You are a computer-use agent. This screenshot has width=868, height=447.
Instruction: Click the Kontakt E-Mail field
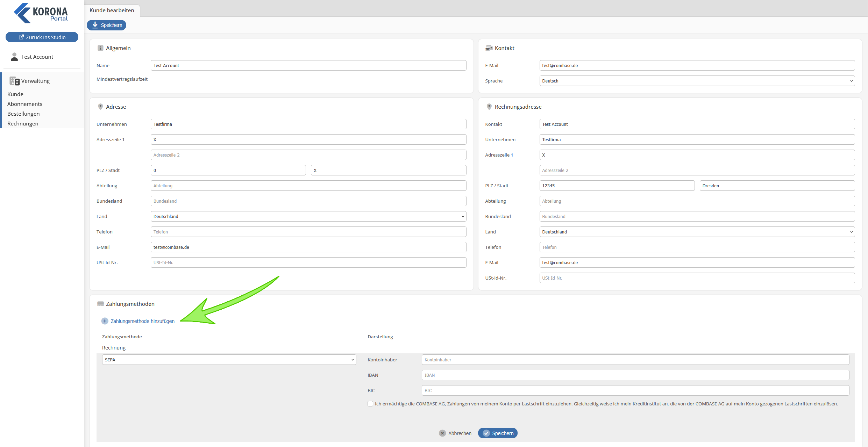[x=697, y=65]
